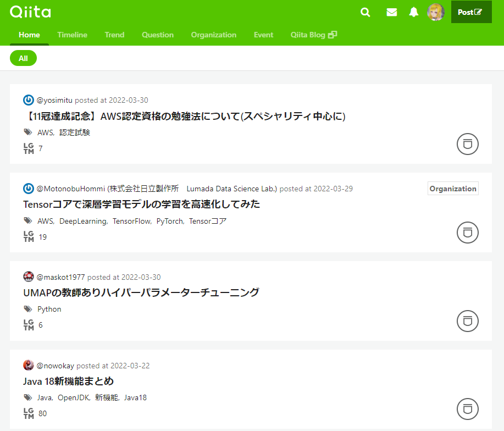This screenshot has width=504, height=431.
Task: Select the All topic filter pill
Action: point(23,57)
